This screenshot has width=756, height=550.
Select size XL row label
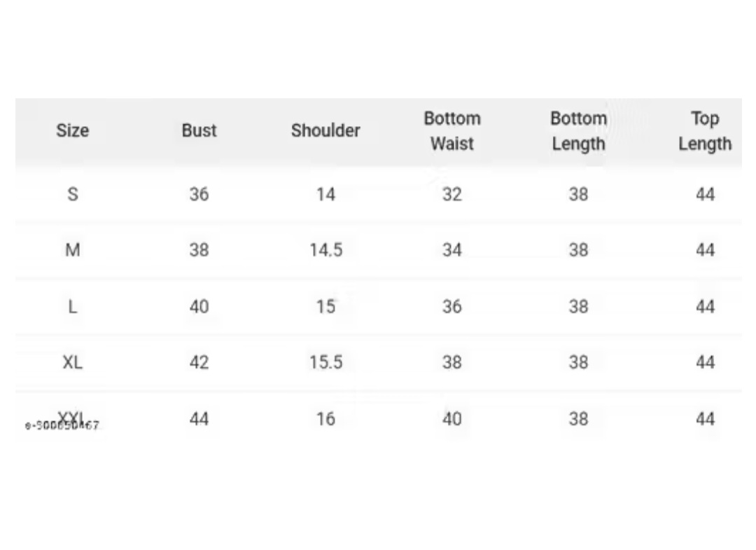point(72,362)
